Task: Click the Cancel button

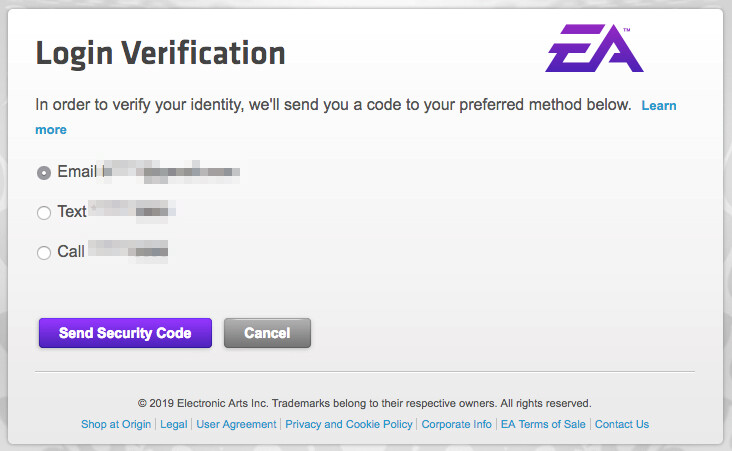Action: pyautogui.click(x=267, y=333)
